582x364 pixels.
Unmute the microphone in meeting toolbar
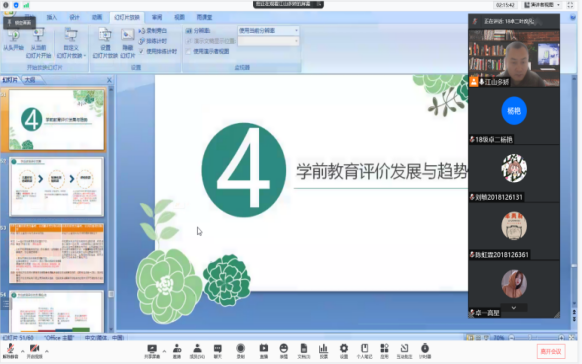pos(10,349)
